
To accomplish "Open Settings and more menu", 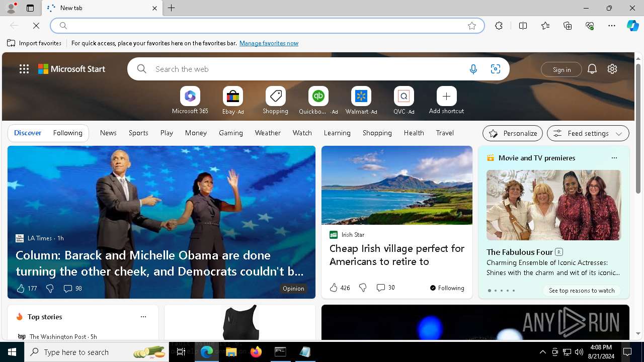I will coord(612,26).
